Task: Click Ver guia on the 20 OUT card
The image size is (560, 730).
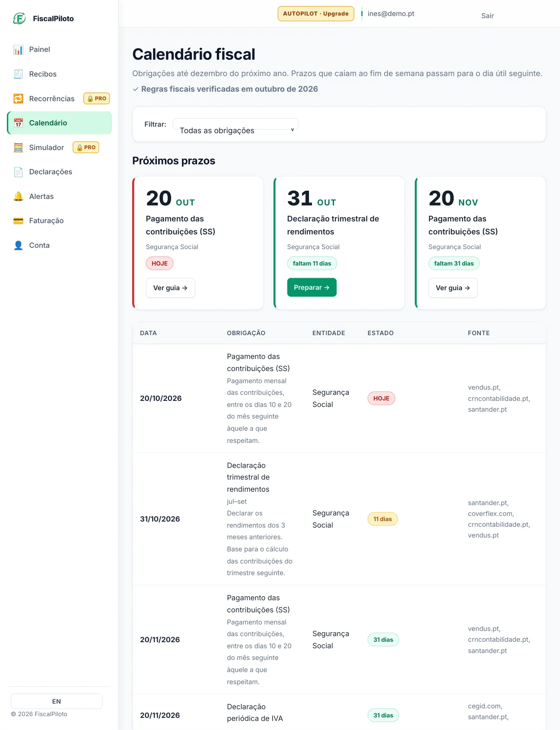Action: coord(170,288)
